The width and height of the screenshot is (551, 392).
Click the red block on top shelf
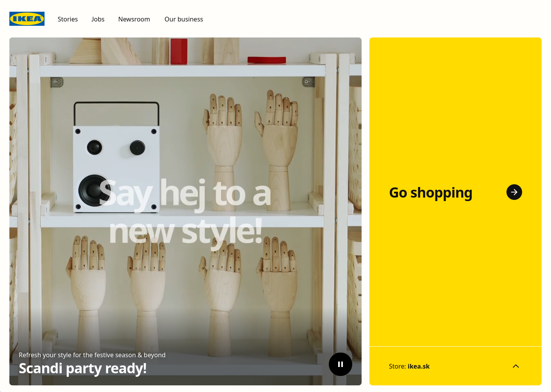point(179,51)
